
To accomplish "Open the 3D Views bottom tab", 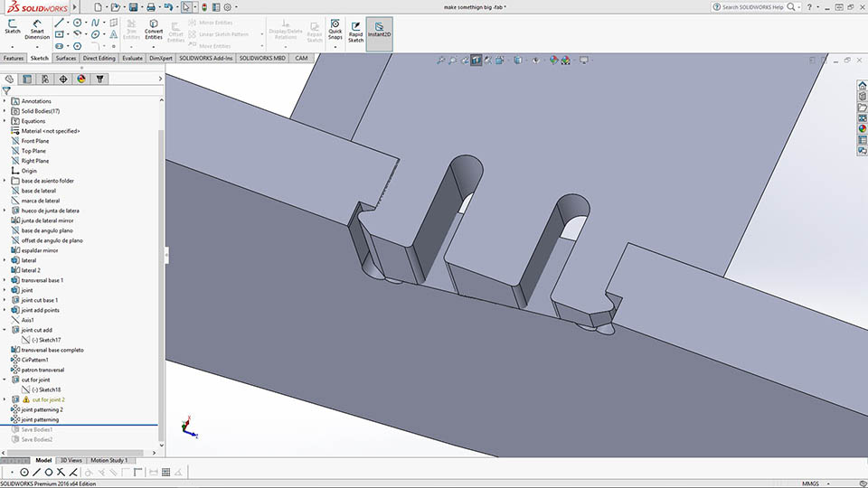I will (71, 460).
